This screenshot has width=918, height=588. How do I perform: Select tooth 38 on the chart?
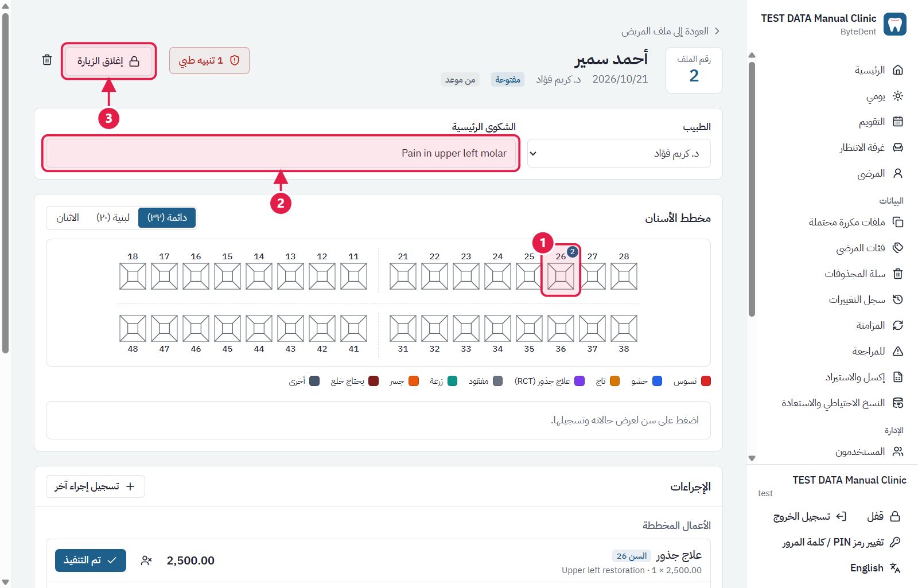[x=624, y=328]
